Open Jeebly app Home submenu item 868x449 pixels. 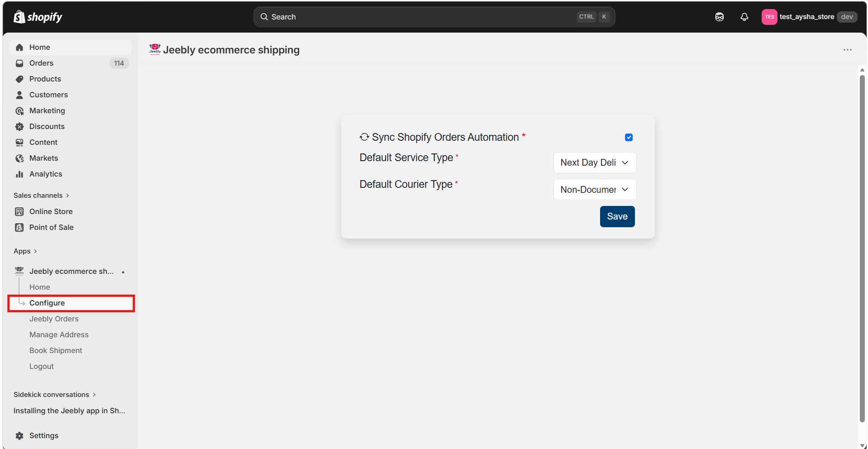pyautogui.click(x=39, y=287)
